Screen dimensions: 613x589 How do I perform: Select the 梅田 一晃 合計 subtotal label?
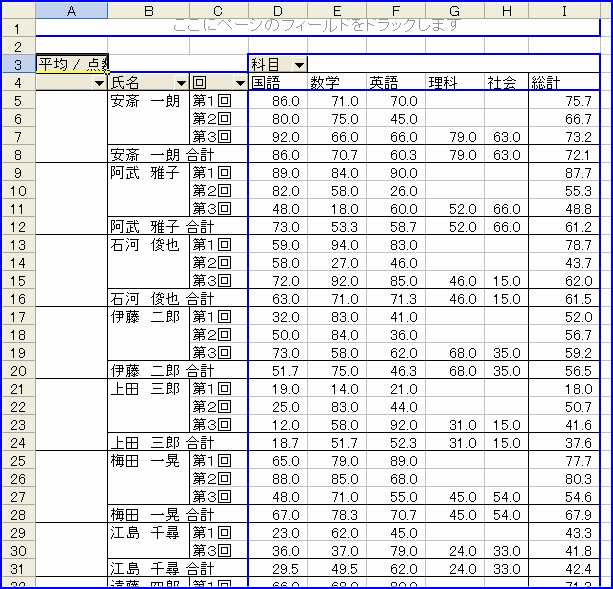[x=178, y=514]
